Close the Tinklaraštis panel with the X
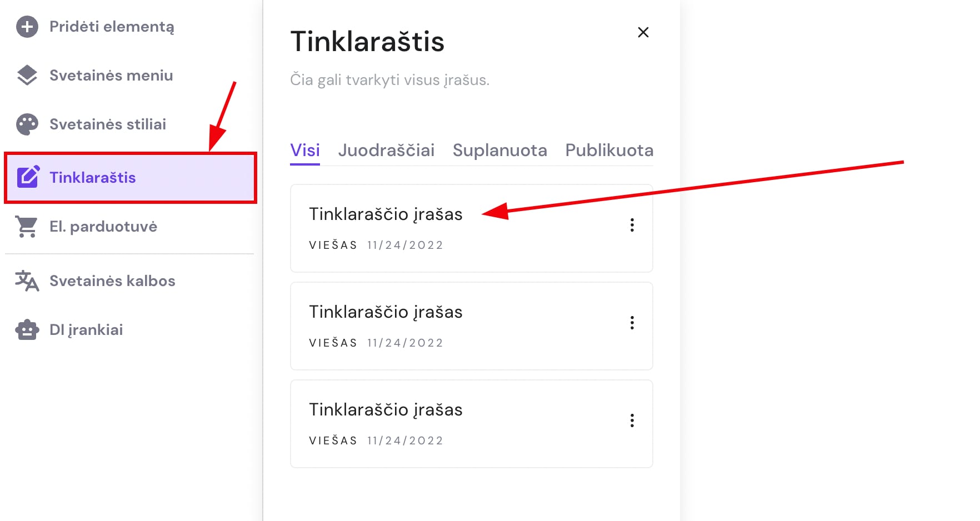The width and height of the screenshot is (980, 521). (x=643, y=32)
